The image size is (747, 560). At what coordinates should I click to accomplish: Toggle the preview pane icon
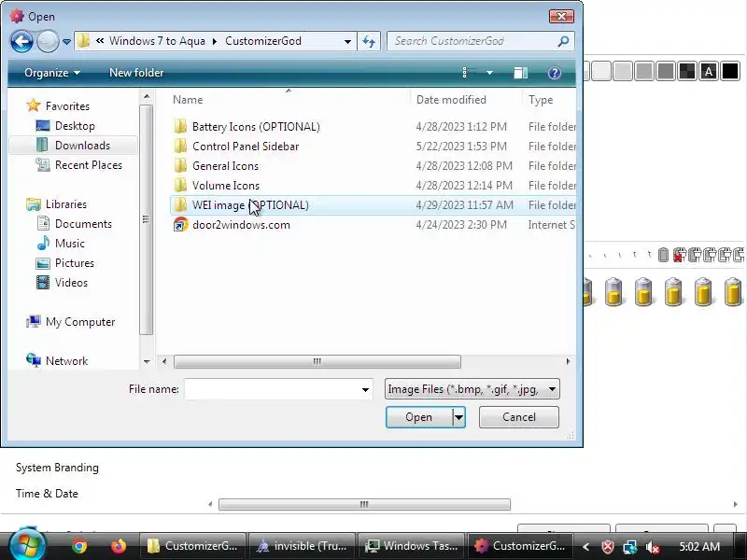(x=521, y=73)
